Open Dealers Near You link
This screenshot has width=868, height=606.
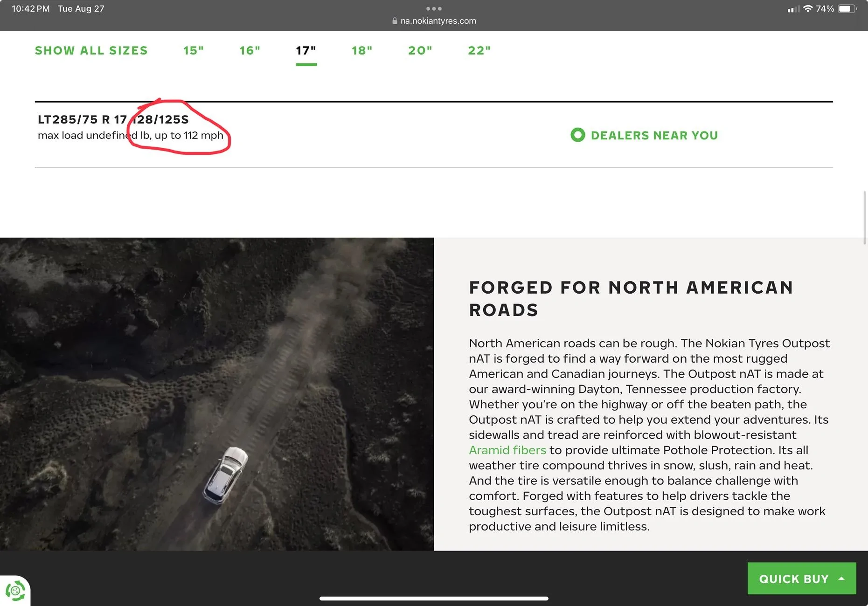[654, 135]
